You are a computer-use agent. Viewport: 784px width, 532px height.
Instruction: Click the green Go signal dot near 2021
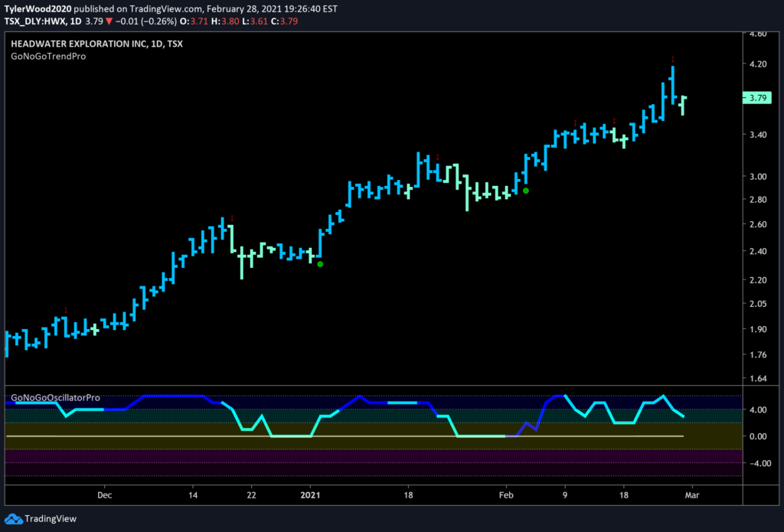point(320,264)
